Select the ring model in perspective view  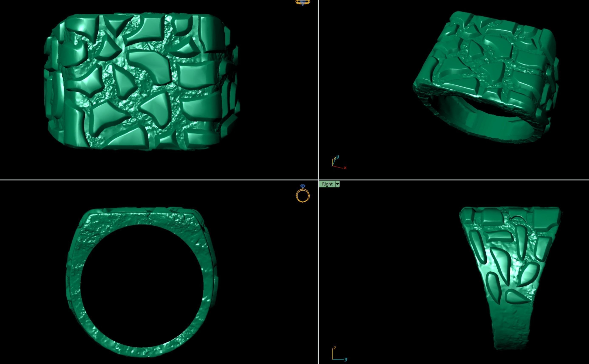click(486, 77)
